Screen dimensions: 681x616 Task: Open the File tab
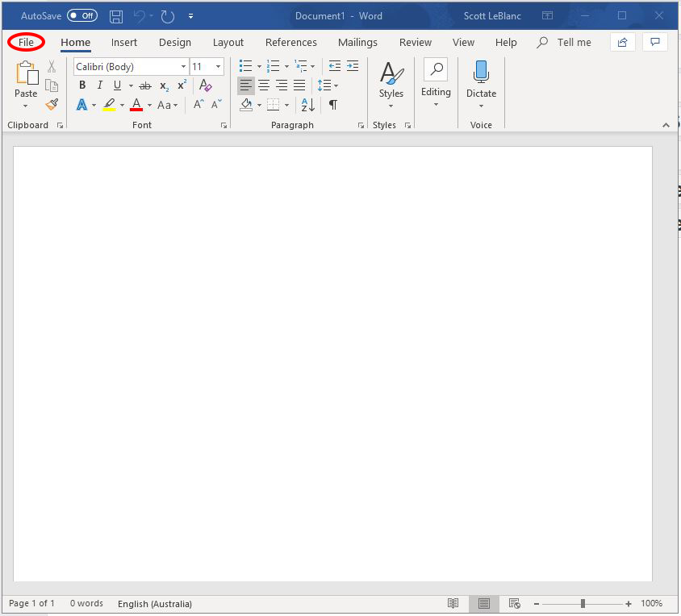26,42
